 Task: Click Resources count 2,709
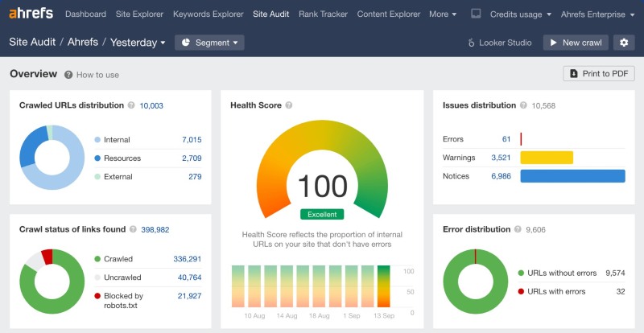coord(192,158)
